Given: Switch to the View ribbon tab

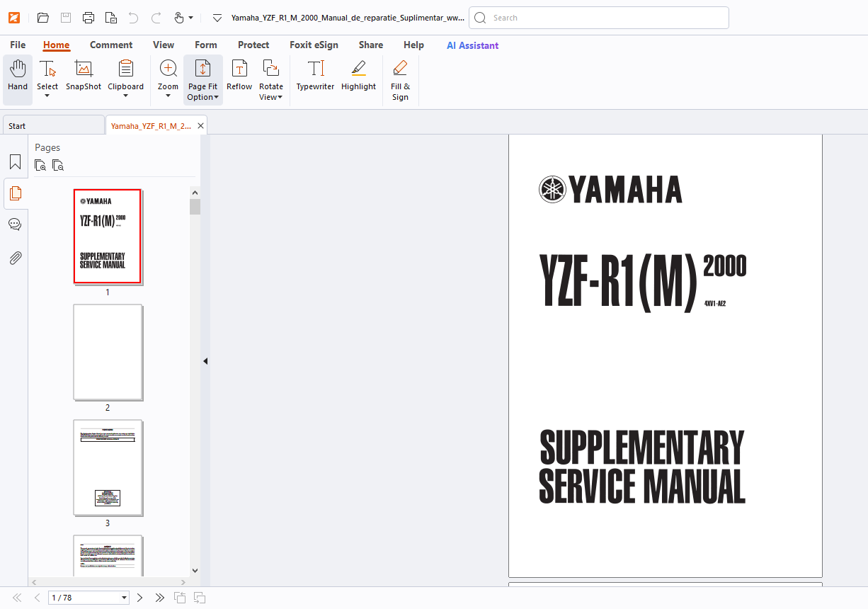Looking at the screenshot, I should (x=164, y=45).
